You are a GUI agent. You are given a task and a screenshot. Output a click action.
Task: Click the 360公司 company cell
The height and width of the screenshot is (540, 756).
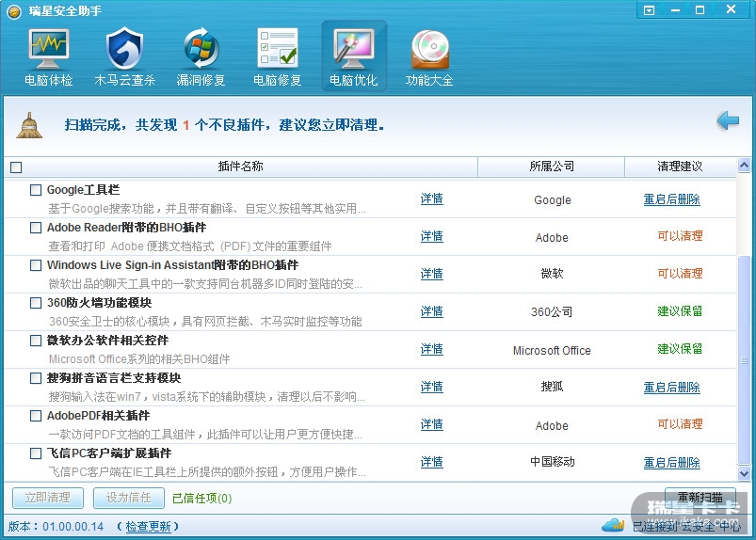tap(552, 312)
